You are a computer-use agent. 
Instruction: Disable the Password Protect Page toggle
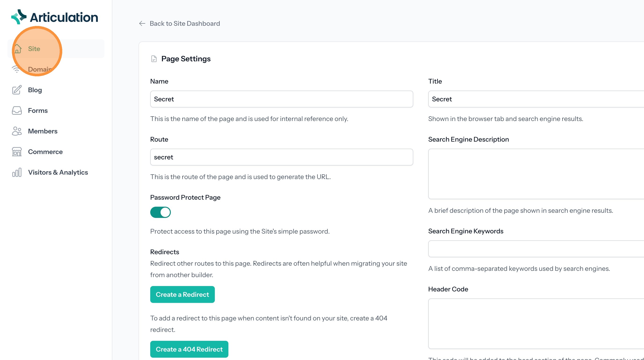[160, 212]
